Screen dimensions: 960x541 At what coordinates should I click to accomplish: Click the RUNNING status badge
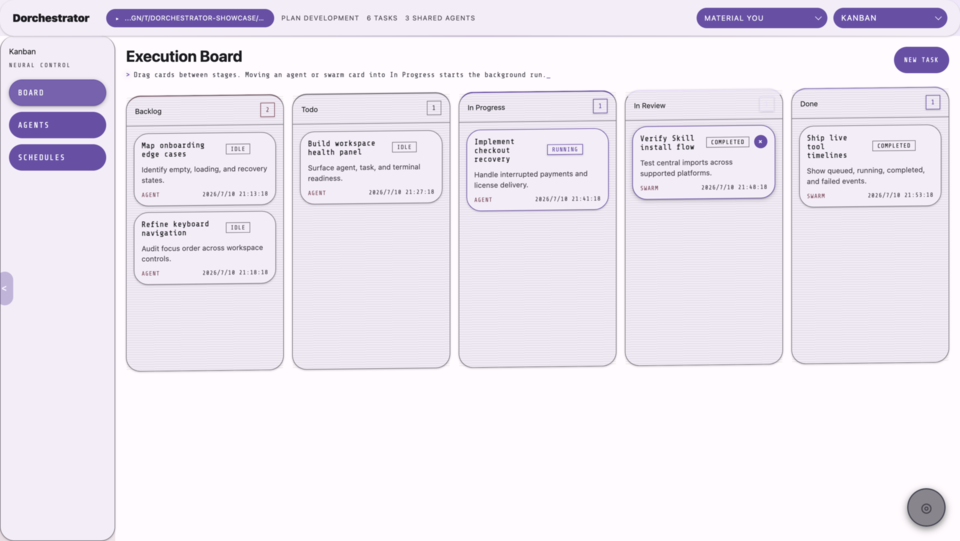564,149
